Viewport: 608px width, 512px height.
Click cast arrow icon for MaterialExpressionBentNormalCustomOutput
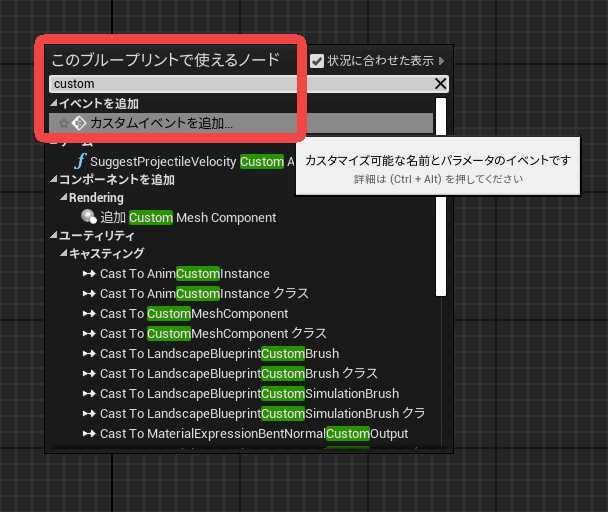(89, 434)
